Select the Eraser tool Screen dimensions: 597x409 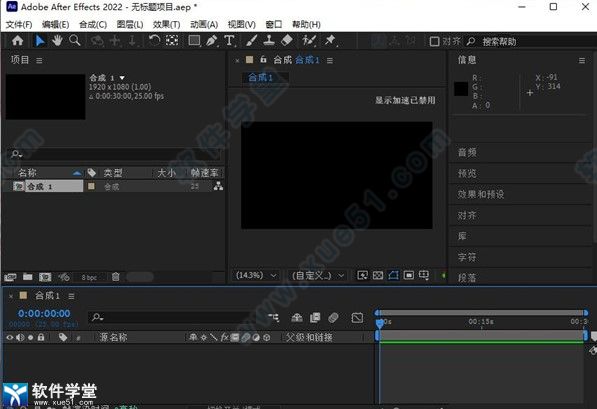pyautogui.click(x=287, y=40)
